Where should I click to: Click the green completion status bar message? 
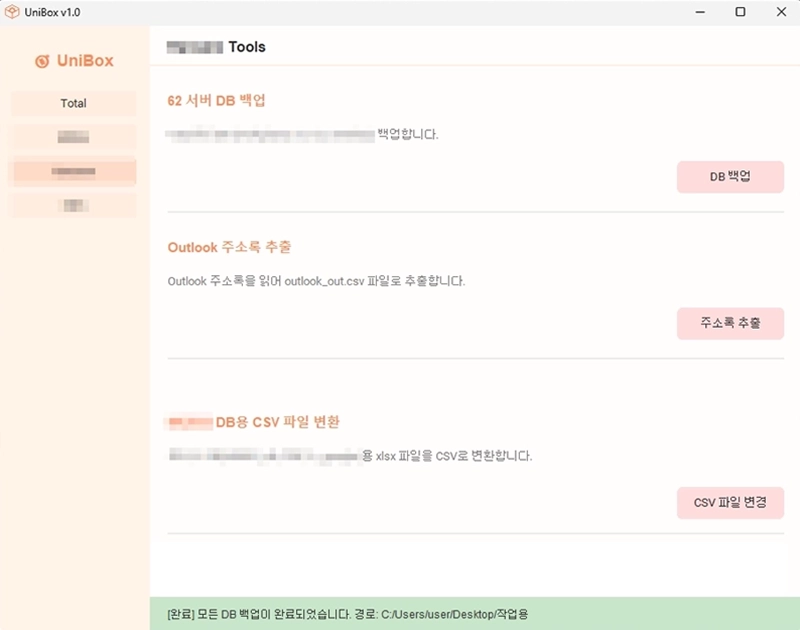(347, 614)
